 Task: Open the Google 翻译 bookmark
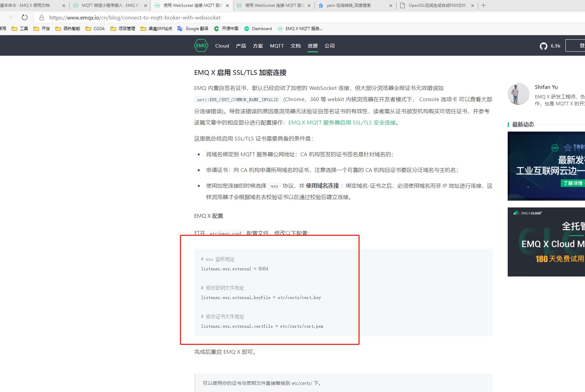(193, 29)
